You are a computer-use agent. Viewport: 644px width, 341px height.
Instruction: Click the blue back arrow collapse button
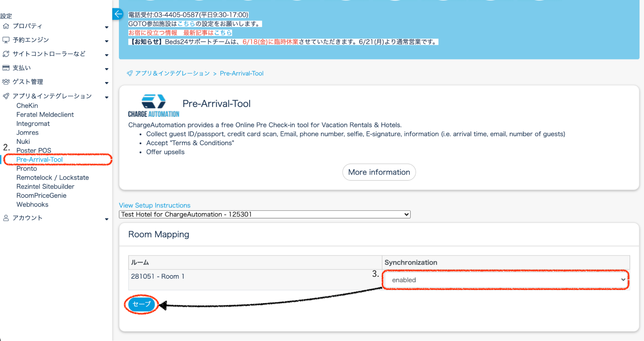(x=118, y=14)
